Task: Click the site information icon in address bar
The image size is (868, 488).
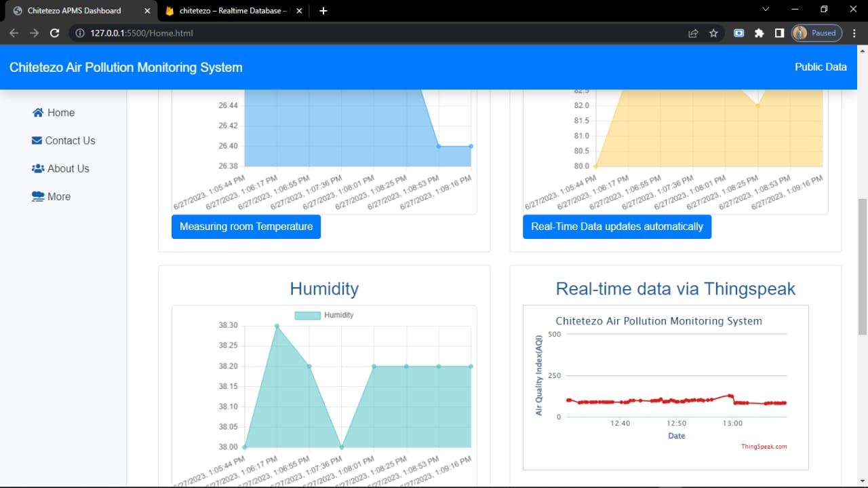Action: [79, 33]
